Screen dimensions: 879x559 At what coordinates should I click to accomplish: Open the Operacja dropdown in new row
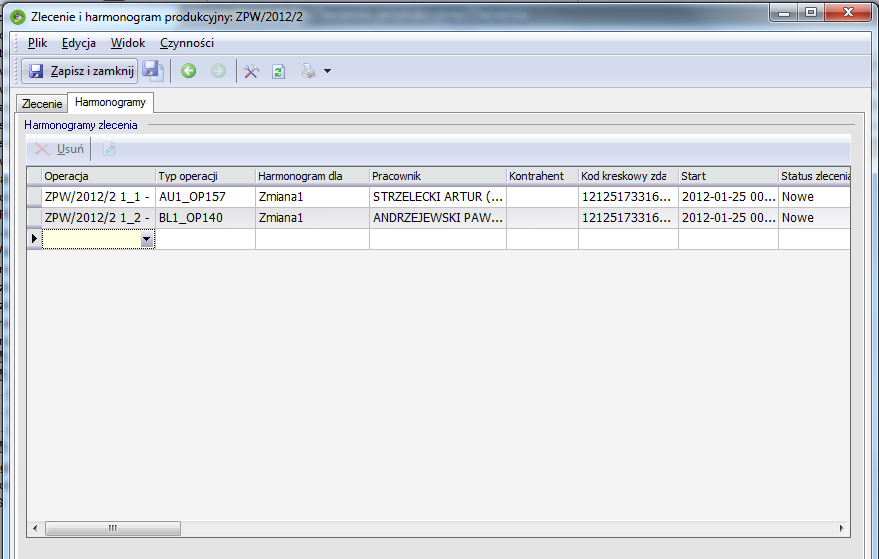point(147,239)
